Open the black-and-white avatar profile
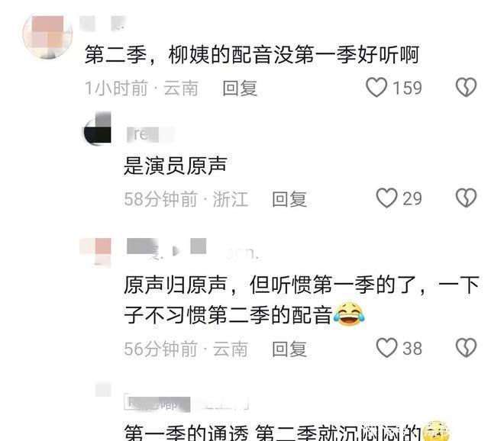This screenshot has height=441, width=504. coord(98,129)
